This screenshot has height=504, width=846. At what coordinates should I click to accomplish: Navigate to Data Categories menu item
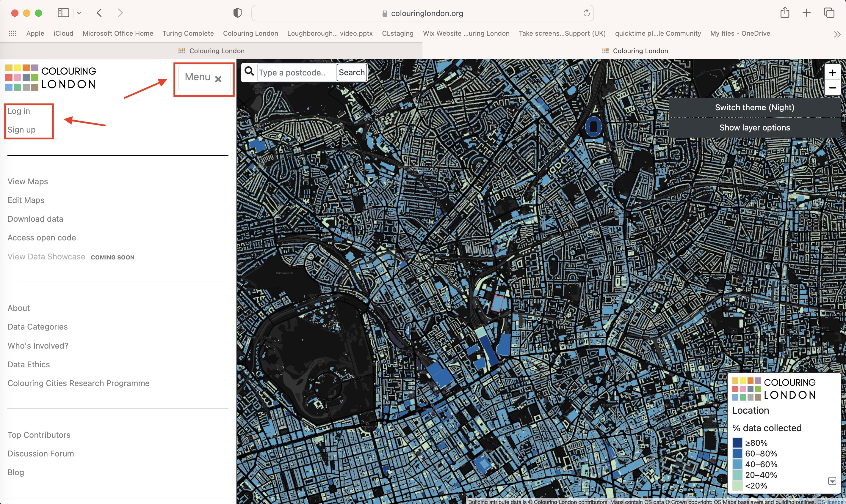point(37,326)
